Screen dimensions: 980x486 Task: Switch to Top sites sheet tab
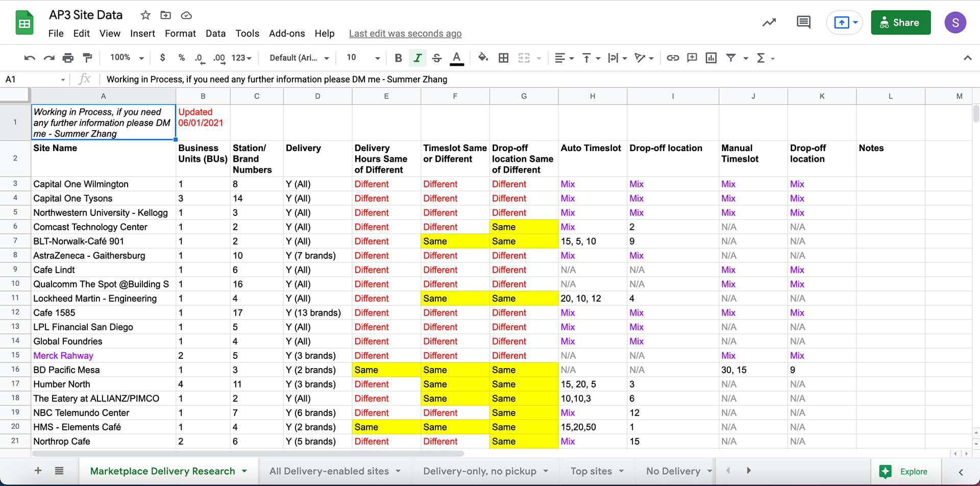point(597,471)
